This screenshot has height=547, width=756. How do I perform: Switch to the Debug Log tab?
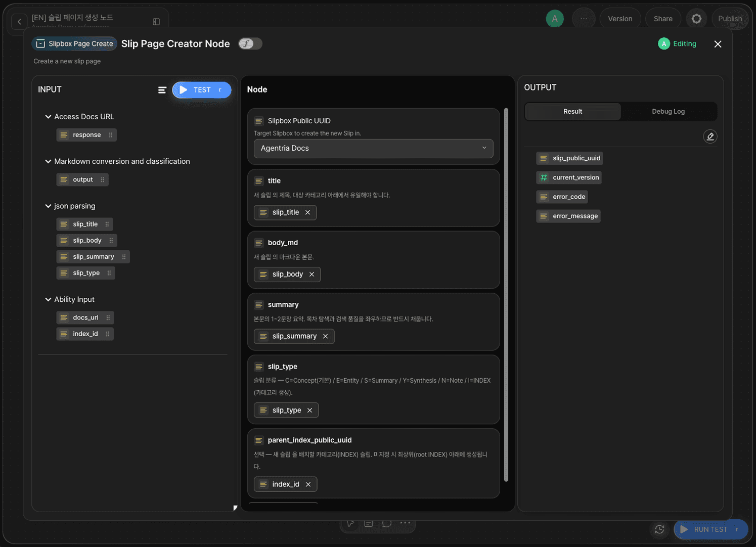tap(668, 111)
